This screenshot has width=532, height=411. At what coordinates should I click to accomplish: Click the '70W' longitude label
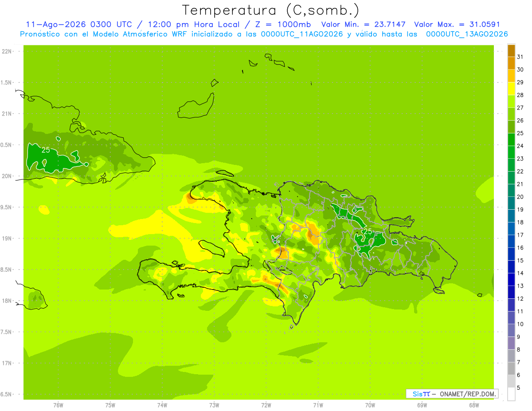pos(370,405)
